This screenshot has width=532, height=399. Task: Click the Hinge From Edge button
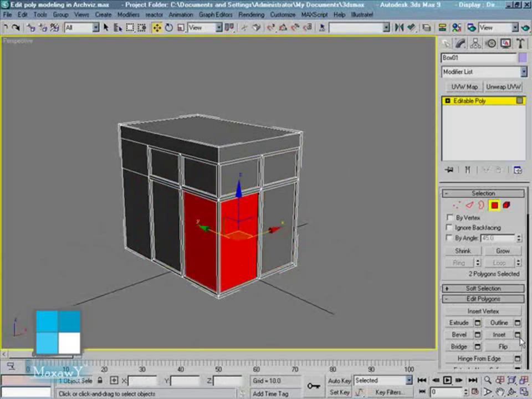click(479, 359)
